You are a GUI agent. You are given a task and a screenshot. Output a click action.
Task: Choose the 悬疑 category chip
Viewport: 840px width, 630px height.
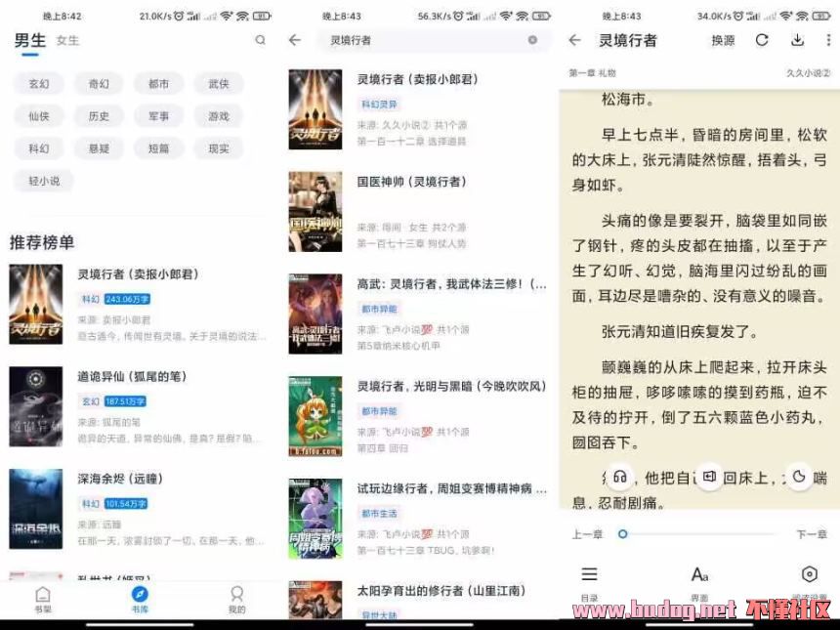click(x=99, y=148)
